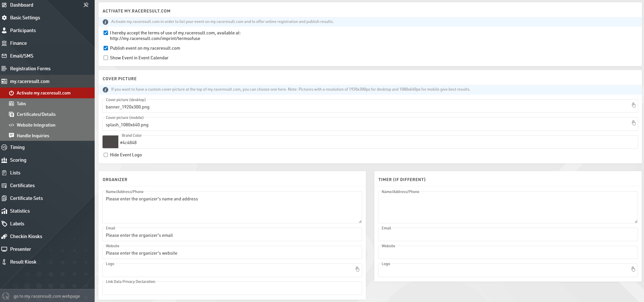Image resolution: width=644 pixels, height=302 pixels.
Task: Click the unpin sidebar icon
Action: (x=86, y=5)
